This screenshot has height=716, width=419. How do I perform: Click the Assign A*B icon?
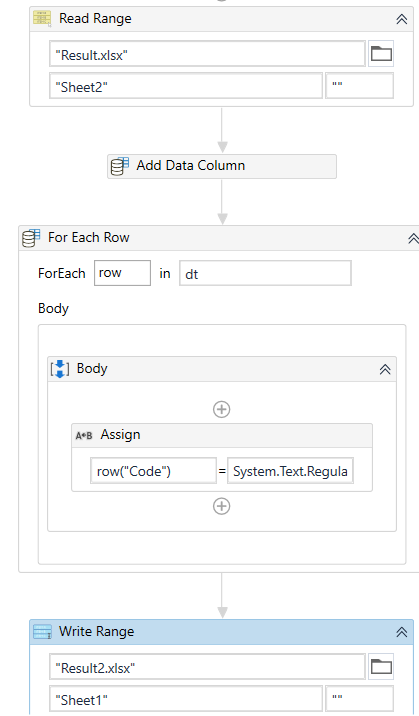tap(84, 436)
